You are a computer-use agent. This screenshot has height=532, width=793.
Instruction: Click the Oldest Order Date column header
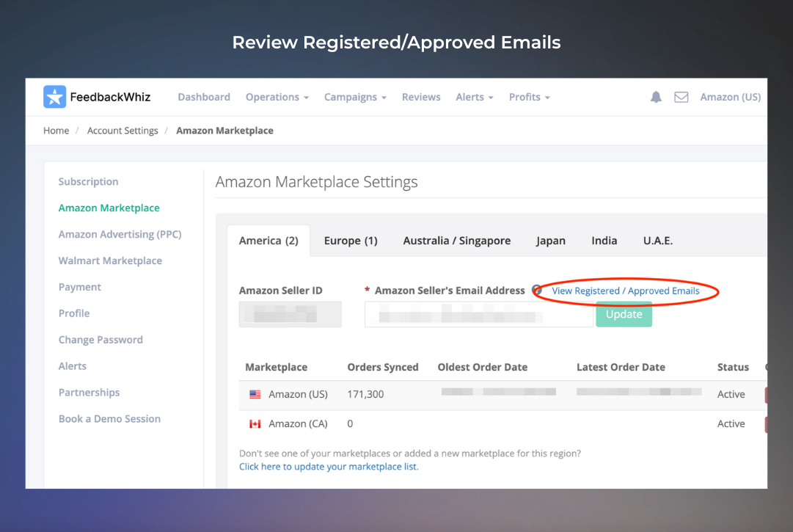[x=483, y=367]
